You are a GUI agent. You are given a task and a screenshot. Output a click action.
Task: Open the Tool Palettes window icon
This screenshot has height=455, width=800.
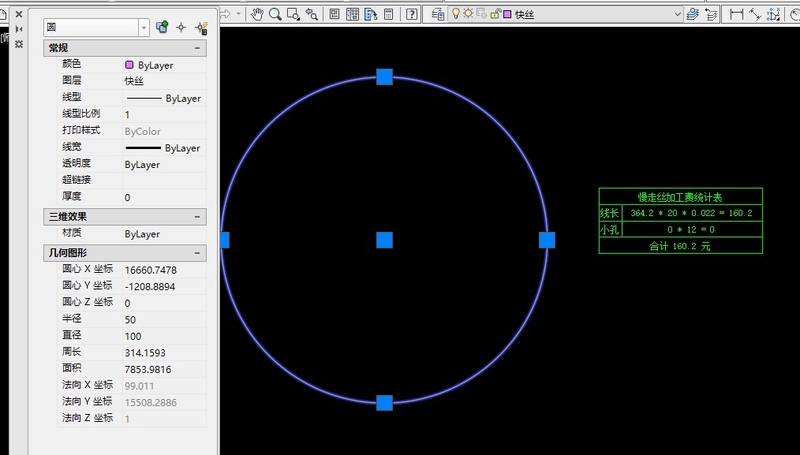[371, 14]
